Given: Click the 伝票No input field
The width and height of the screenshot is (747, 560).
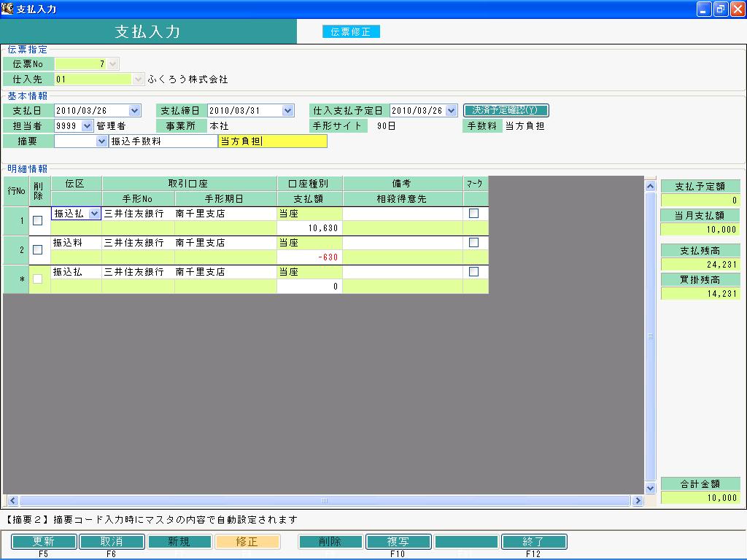Looking at the screenshot, I should [x=81, y=64].
